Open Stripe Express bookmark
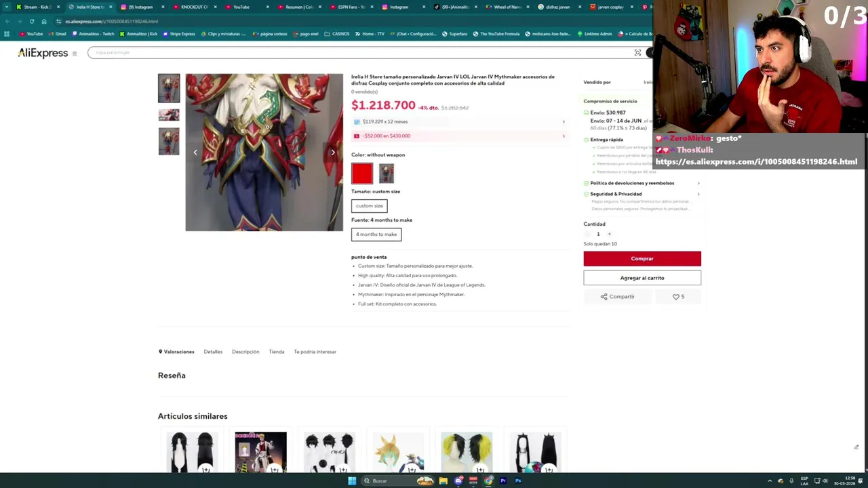This screenshot has height=488, width=868. (x=178, y=34)
